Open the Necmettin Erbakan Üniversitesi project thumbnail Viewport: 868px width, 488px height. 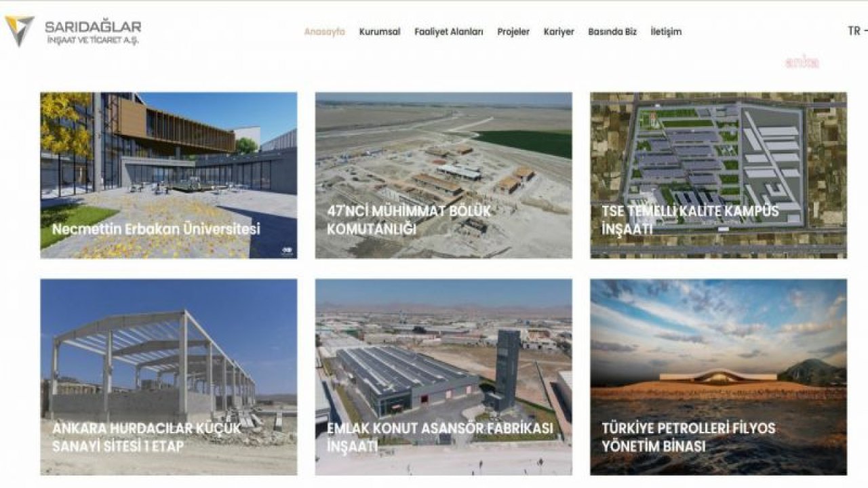click(168, 176)
